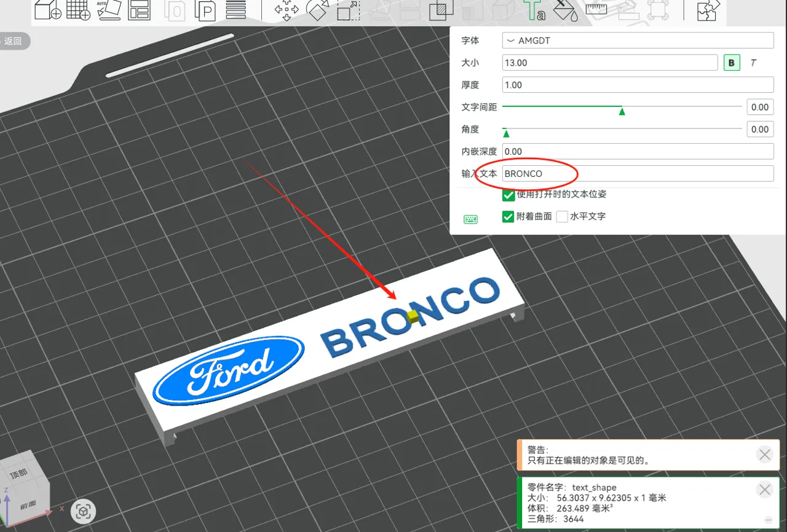This screenshot has height=532, width=787.
Task: Click the green keyboard icon in text panel
Action: (x=471, y=219)
